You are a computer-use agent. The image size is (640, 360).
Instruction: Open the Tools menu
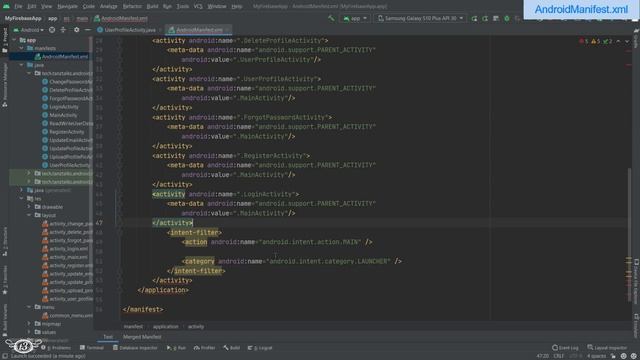tap(182, 7)
